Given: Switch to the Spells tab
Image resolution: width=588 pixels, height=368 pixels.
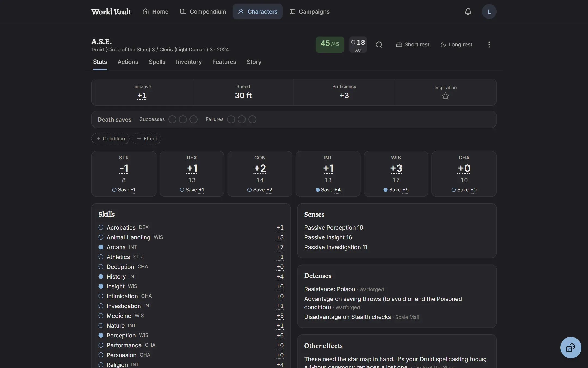Looking at the screenshot, I should tap(157, 62).
